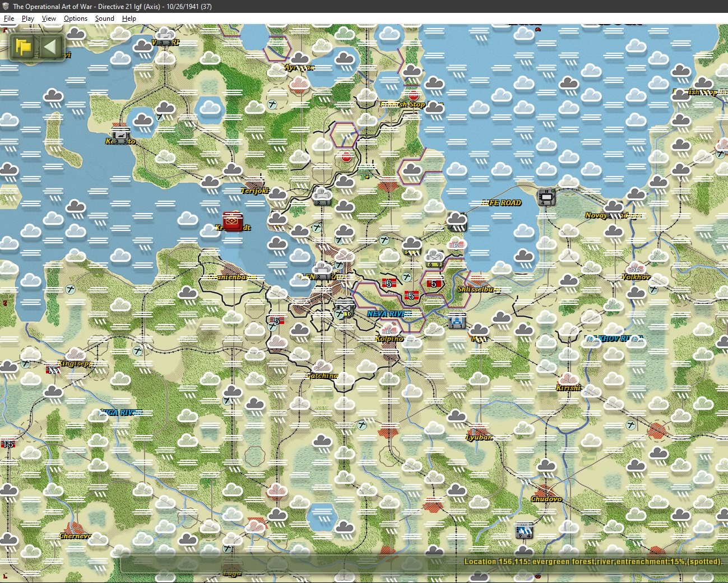Select the red naval unit at Kronstadt
The width and height of the screenshot is (728, 583).
(x=233, y=221)
